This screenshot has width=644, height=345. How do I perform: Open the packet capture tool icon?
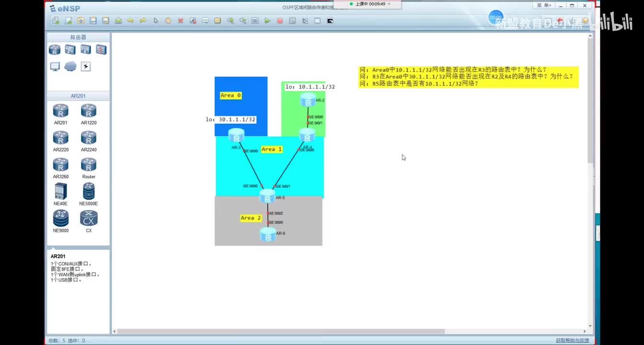click(292, 21)
